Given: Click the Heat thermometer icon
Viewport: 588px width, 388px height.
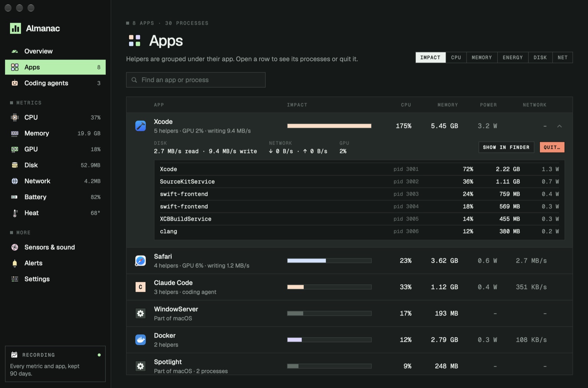Looking at the screenshot, I should tap(15, 213).
